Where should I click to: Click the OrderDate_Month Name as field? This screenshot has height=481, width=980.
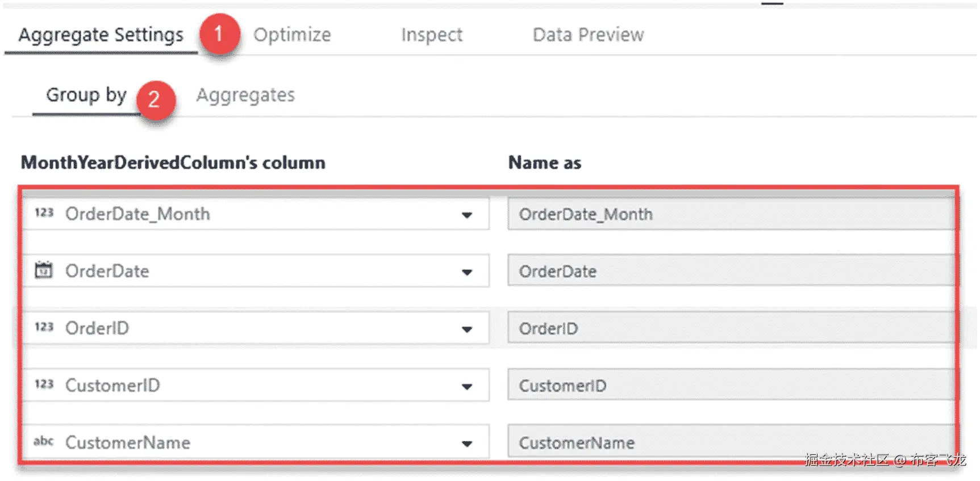pyautogui.click(x=730, y=214)
